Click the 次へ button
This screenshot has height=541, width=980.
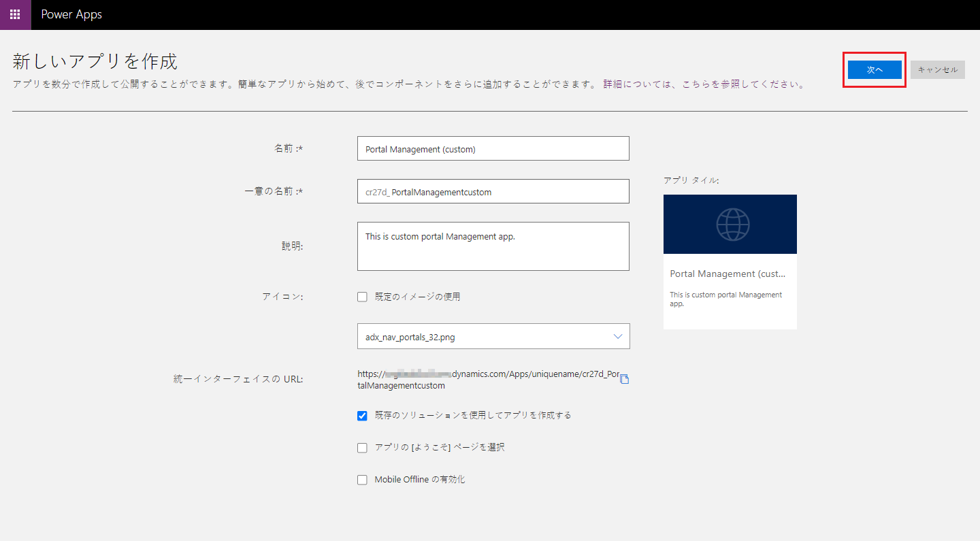pos(875,69)
